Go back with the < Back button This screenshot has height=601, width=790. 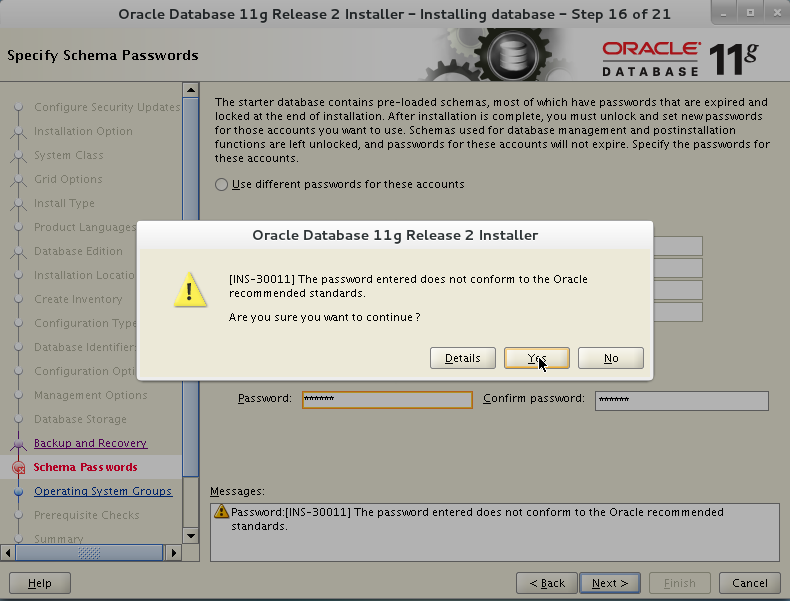tap(547, 583)
